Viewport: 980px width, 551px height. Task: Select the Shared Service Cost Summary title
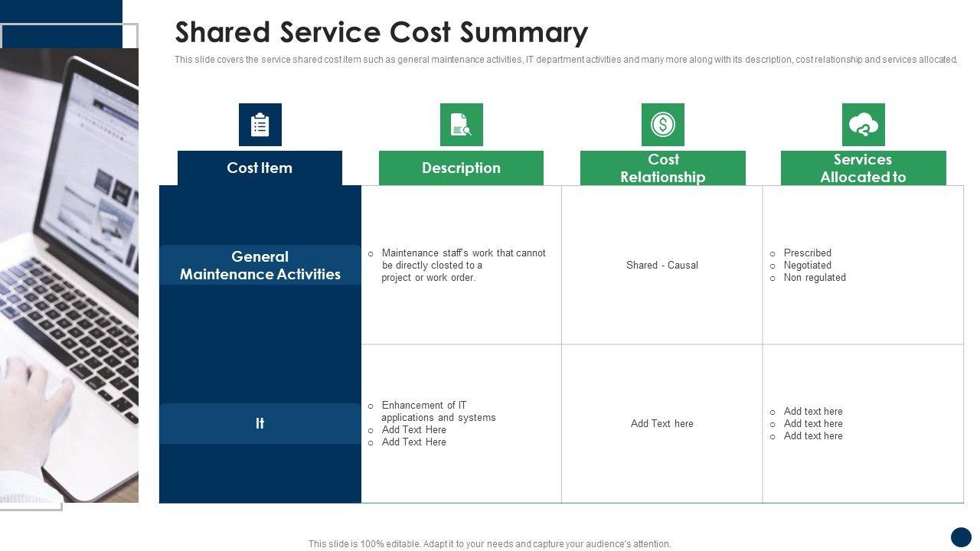point(381,32)
